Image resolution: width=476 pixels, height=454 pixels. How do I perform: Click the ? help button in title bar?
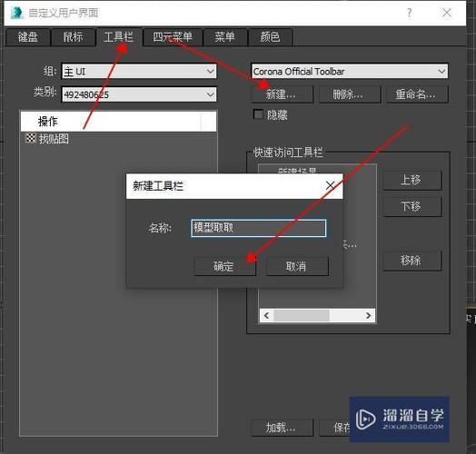click(409, 13)
